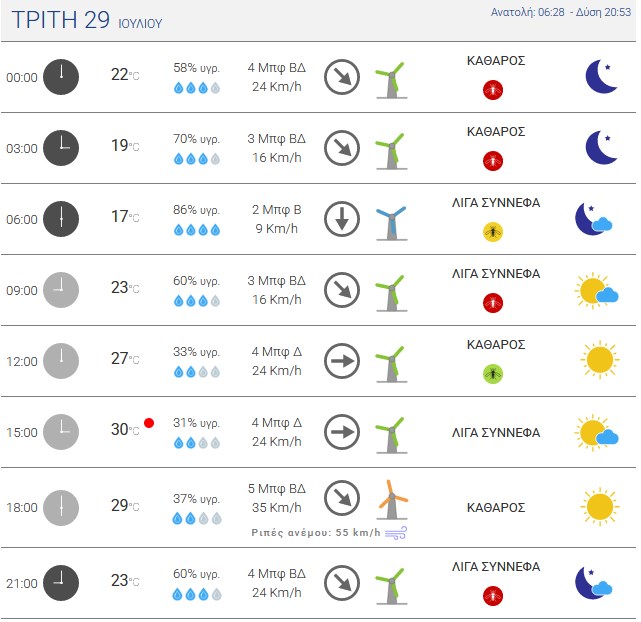Click the ΤΡΙΤΗ 29 ΙΟΥΛΙΟΥ heading
The image size is (641, 622).
87,20
